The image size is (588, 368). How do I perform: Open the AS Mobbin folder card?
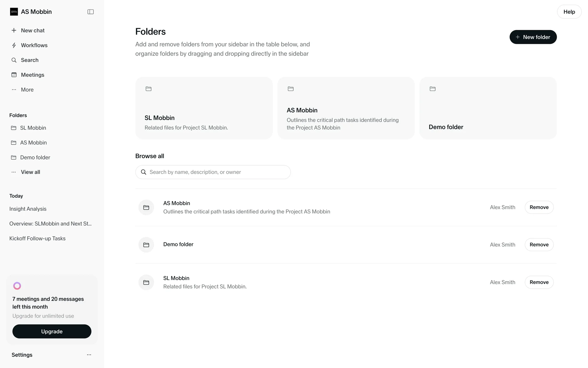[x=346, y=108]
